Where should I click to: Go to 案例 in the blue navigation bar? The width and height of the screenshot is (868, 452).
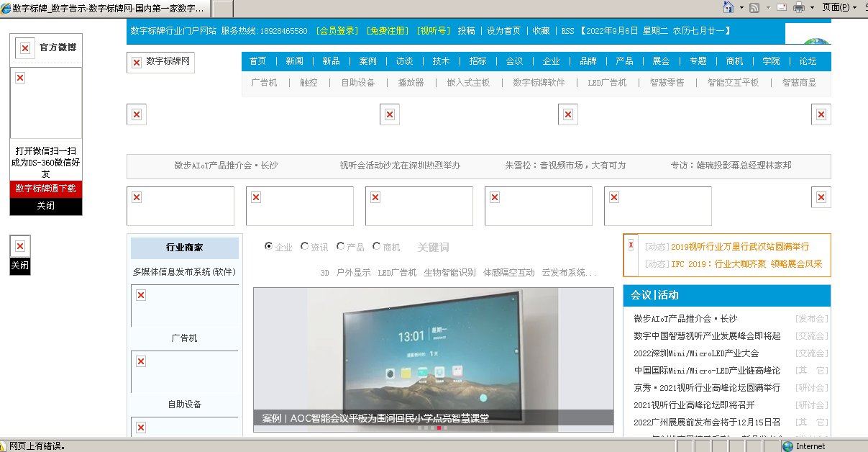[367, 61]
